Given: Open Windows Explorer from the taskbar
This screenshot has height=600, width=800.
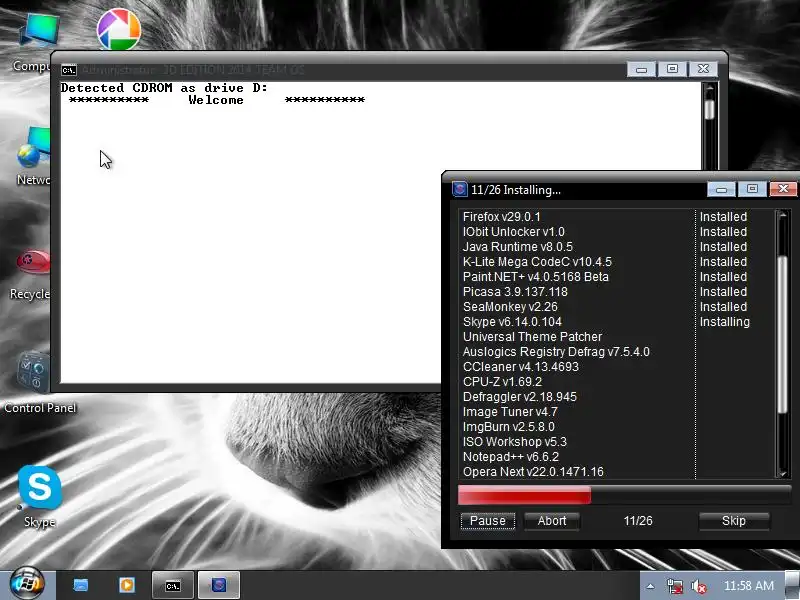Looking at the screenshot, I should coord(81,585).
